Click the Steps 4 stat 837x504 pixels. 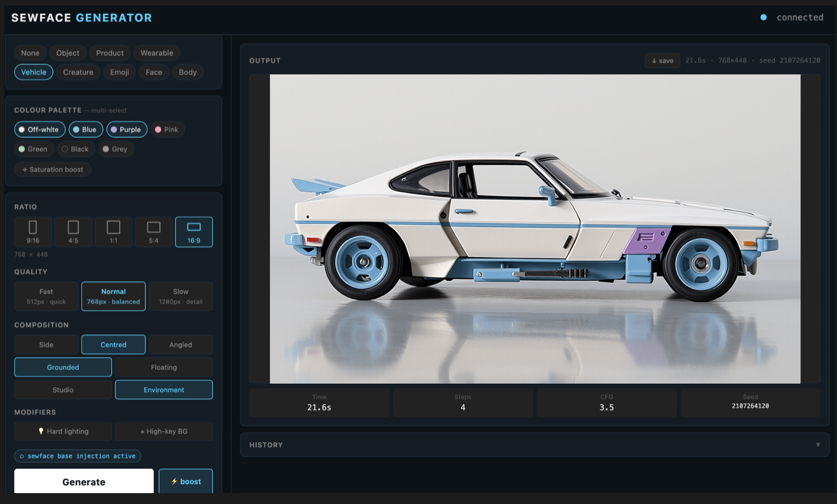point(463,402)
